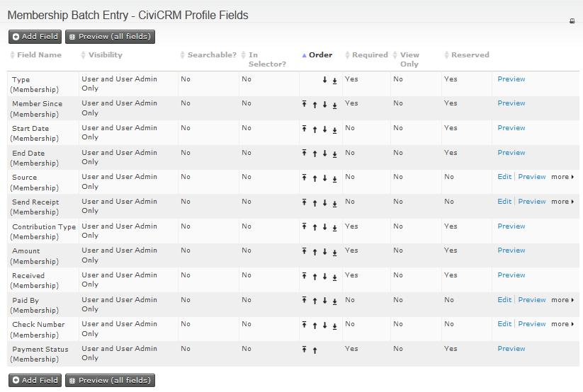The width and height of the screenshot is (583, 392).
Task: Preview the Contribution Type field
Action: click(511, 226)
